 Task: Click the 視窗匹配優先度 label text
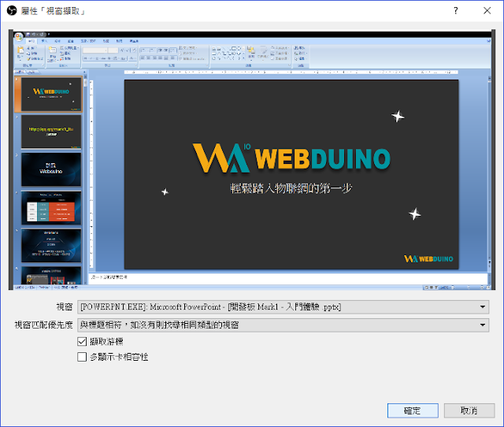pos(44,325)
